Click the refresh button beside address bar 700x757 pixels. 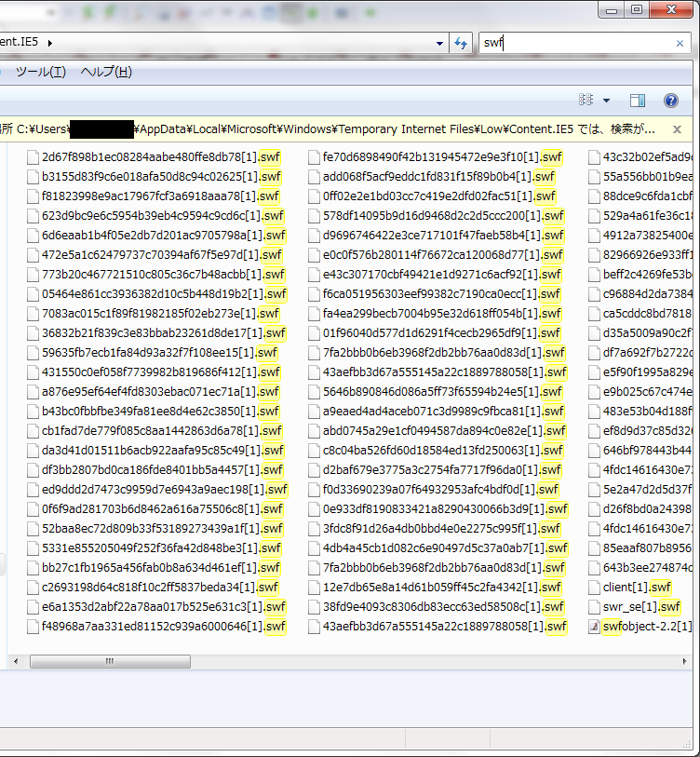click(x=461, y=44)
